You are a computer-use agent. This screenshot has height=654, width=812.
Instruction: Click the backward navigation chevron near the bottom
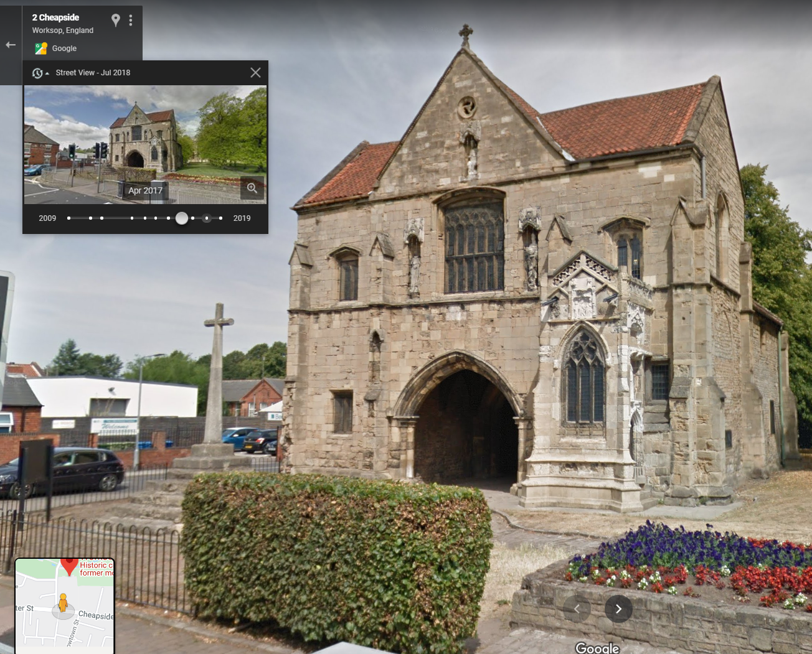[577, 609]
